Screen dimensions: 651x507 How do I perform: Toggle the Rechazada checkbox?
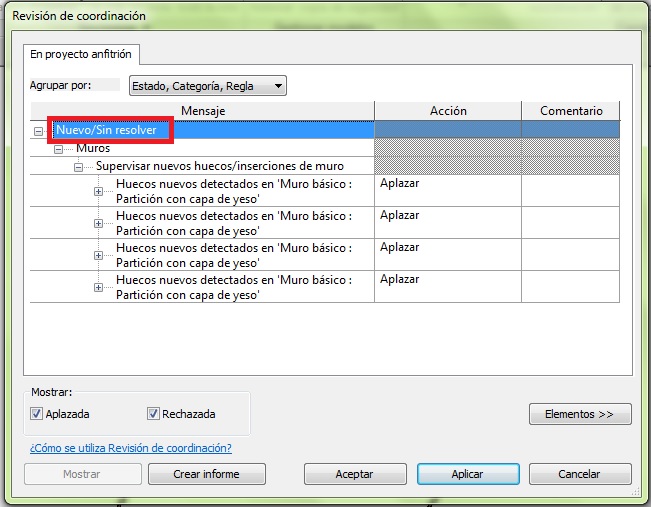point(153,414)
